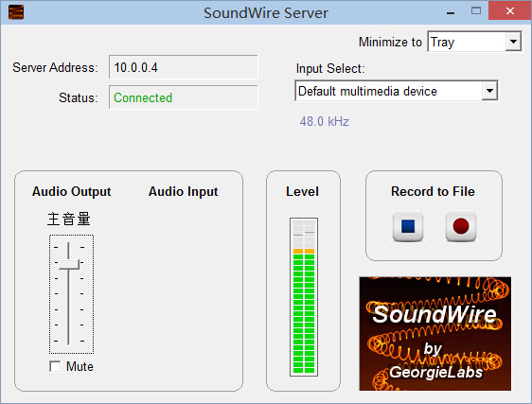Open the SoundWire by GeorgieLabs logo
The height and width of the screenshot is (404, 532).
(x=434, y=334)
